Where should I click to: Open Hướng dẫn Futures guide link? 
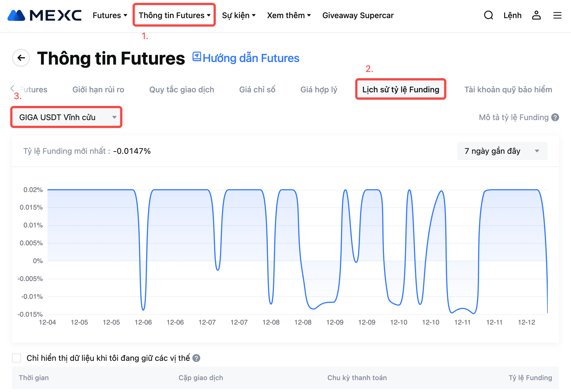tap(246, 58)
